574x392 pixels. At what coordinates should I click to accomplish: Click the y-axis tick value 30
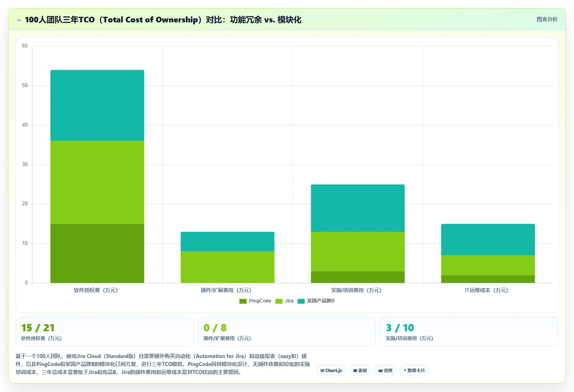pyautogui.click(x=25, y=165)
